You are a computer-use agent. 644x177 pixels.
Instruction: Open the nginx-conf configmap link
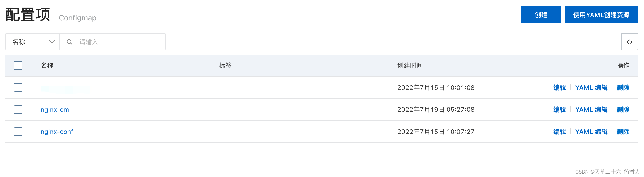[x=57, y=132]
